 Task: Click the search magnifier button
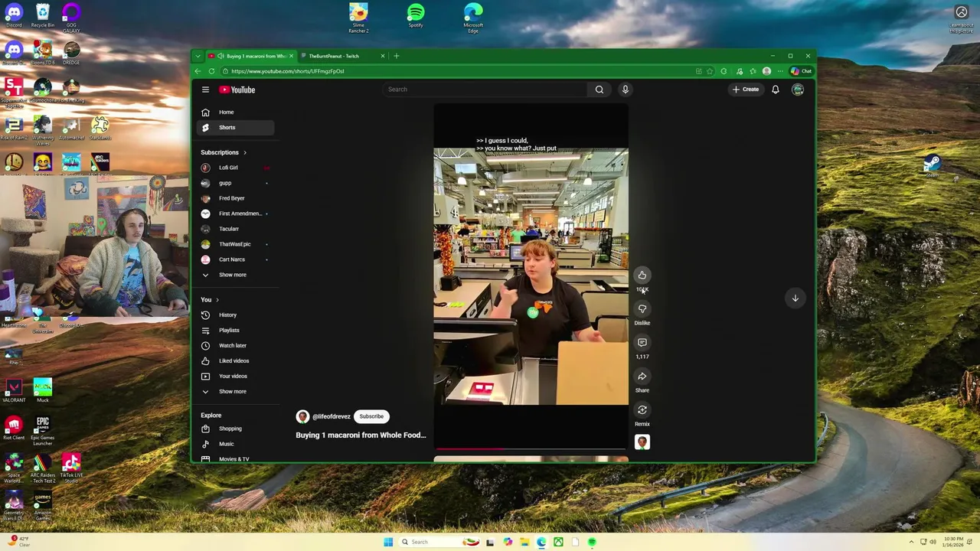(599, 90)
